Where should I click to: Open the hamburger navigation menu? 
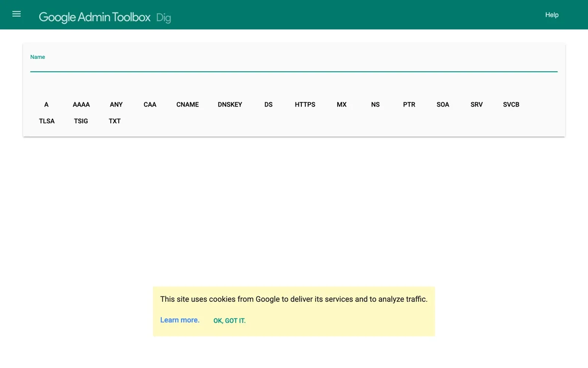coord(17,14)
